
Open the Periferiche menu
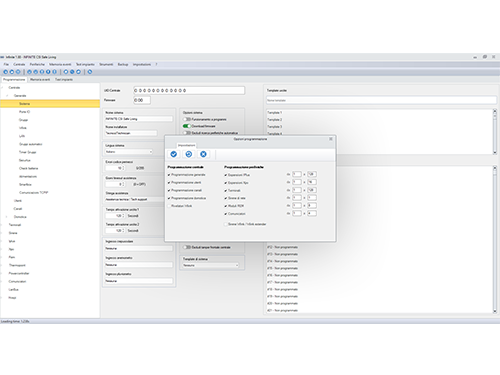pos(37,64)
